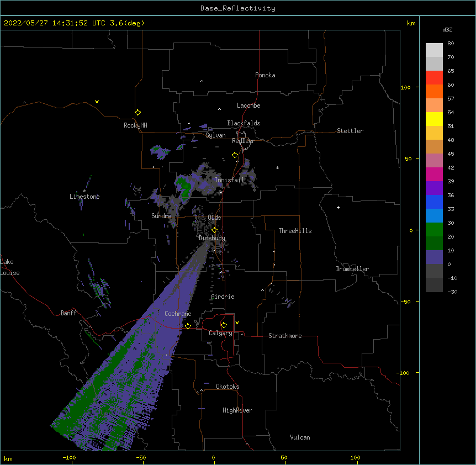Select the red 60–65 dBZ legend band
The image size is (476, 465).
[x=434, y=78]
